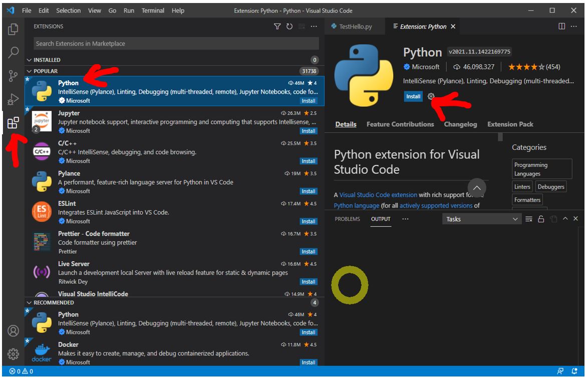Image resolution: width=588 pixels, height=381 pixels.
Task: Filter extensions with the funnel icon
Action: pos(277,26)
